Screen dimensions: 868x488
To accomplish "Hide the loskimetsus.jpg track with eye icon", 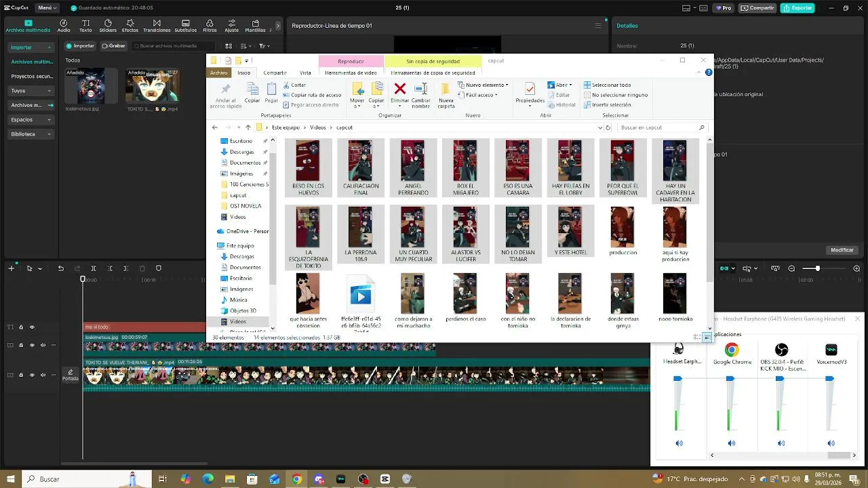I will (32, 345).
